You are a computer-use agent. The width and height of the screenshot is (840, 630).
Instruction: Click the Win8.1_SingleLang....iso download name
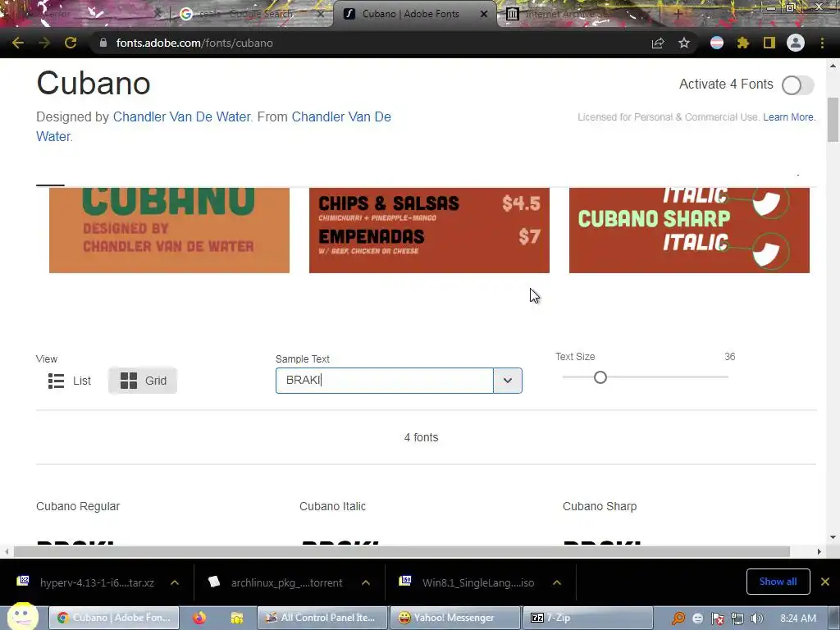click(x=478, y=582)
